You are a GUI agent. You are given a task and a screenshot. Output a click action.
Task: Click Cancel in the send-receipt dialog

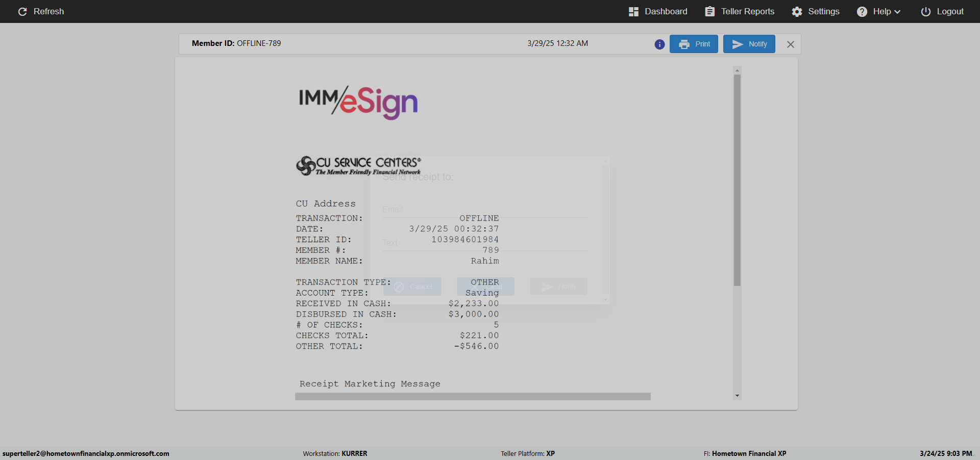[412, 286]
